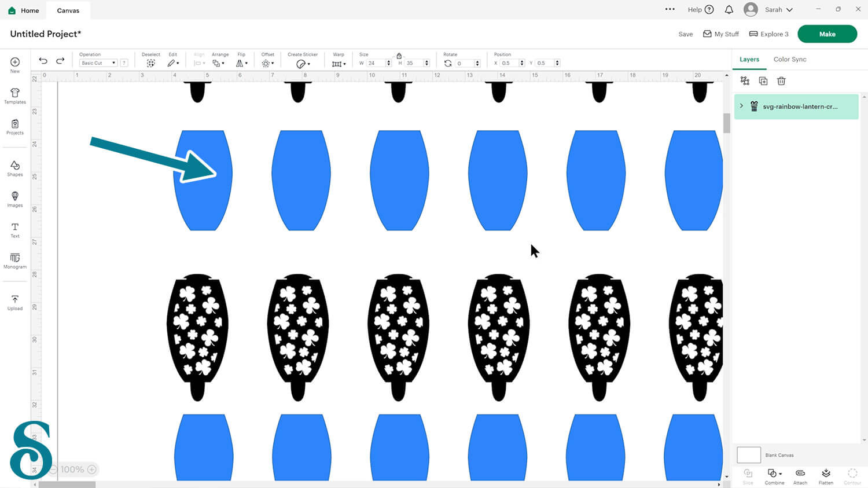Open the Flip dropdown
Image resolution: width=868 pixels, height=488 pixels.
[242, 63]
